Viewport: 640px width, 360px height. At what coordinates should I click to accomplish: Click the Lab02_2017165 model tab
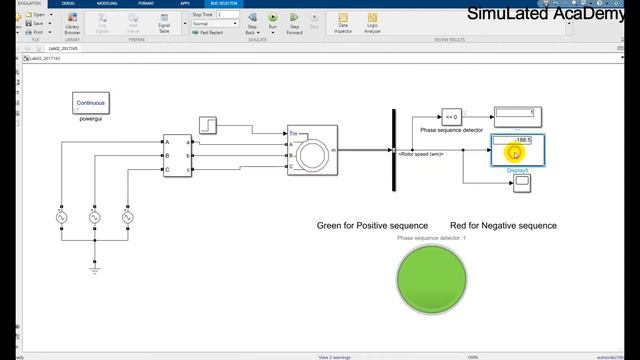pos(63,48)
